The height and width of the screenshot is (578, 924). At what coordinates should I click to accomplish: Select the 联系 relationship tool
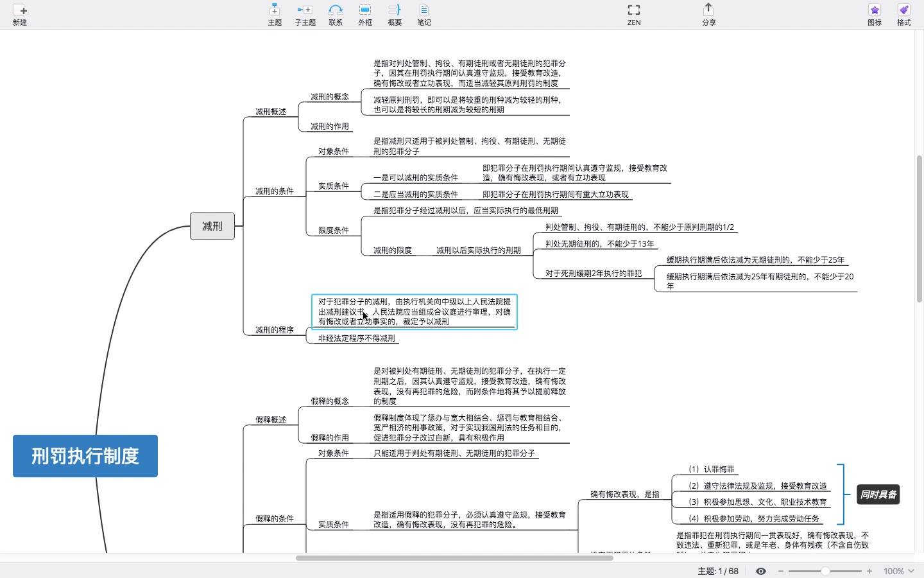pos(336,15)
